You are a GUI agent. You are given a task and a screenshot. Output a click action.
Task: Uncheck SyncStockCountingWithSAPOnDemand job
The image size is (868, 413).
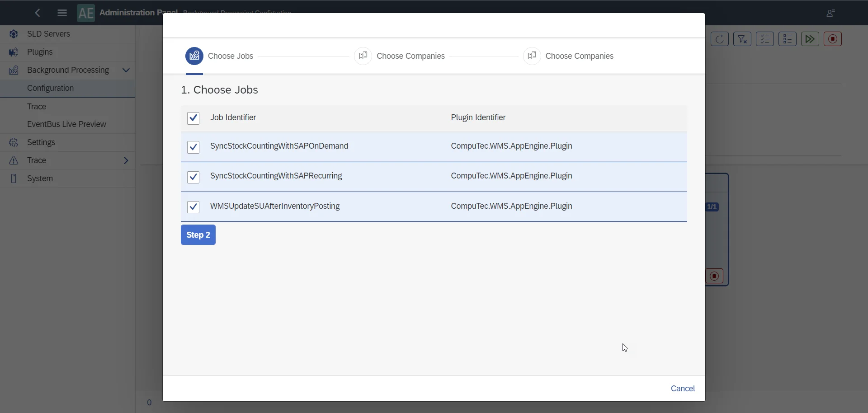tap(193, 147)
